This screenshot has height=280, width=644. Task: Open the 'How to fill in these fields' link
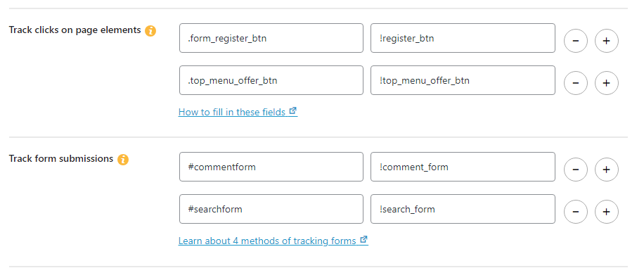(x=238, y=112)
